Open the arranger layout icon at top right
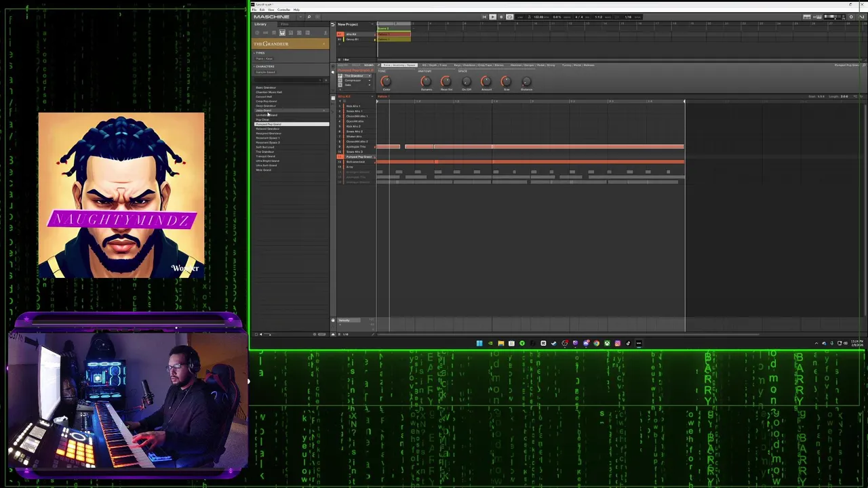 [807, 17]
